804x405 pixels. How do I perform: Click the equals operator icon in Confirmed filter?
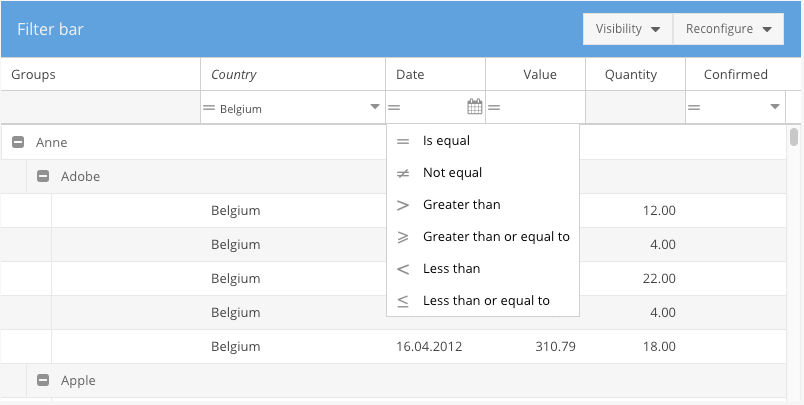(x=694, y=108)
